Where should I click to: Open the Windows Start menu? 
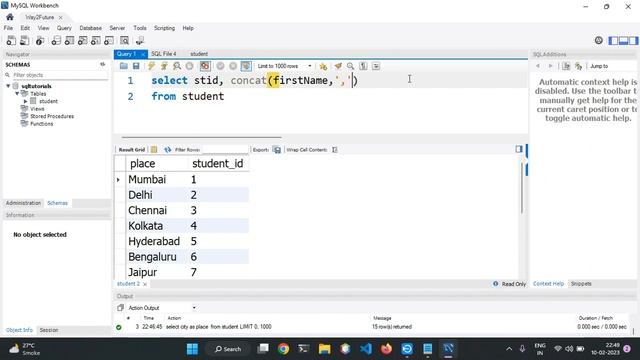pos(192,349)
